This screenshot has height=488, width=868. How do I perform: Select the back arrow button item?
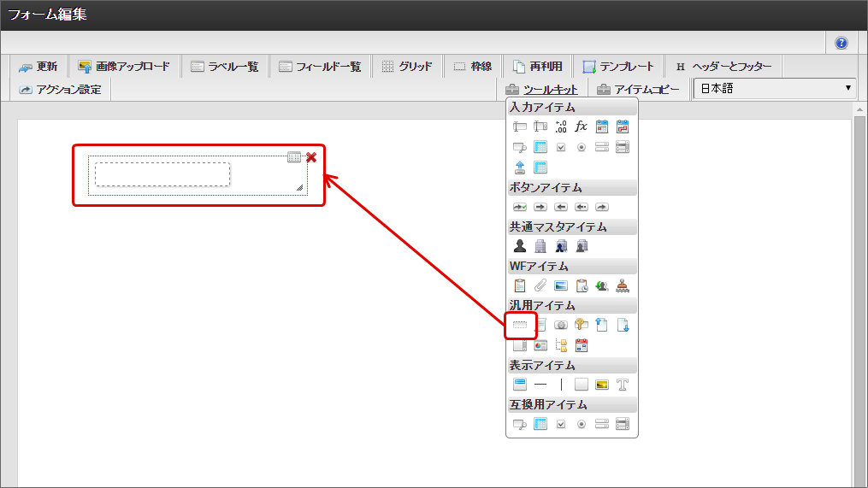click(561, 207)
